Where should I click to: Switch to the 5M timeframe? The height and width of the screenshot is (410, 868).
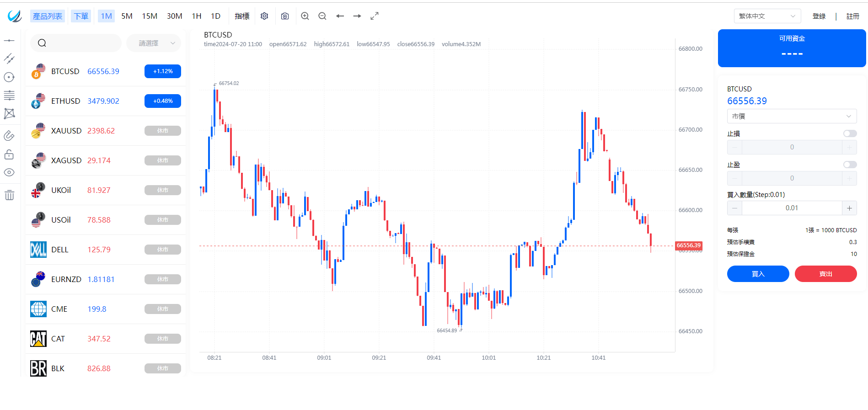(x=127, y=16)
